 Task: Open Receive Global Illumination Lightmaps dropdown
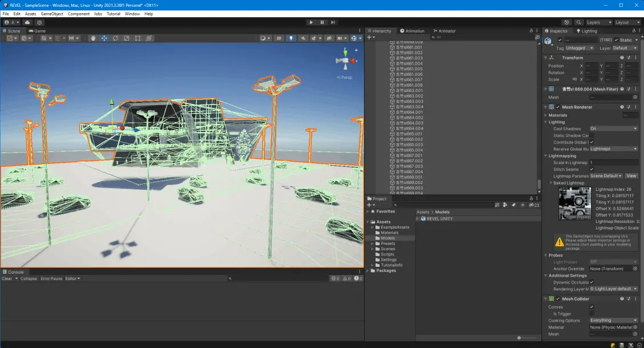[x=614, y=149]
